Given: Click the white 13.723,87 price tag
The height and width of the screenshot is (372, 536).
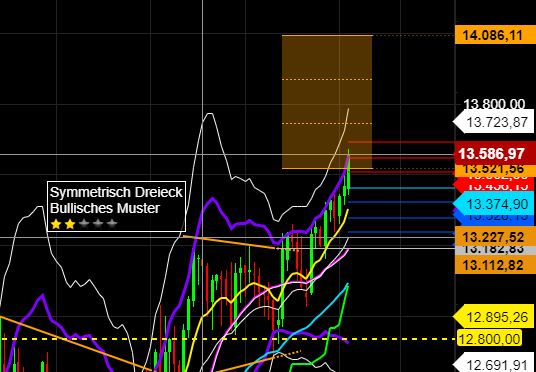Looking at the screenshot, I should point(494,122).
